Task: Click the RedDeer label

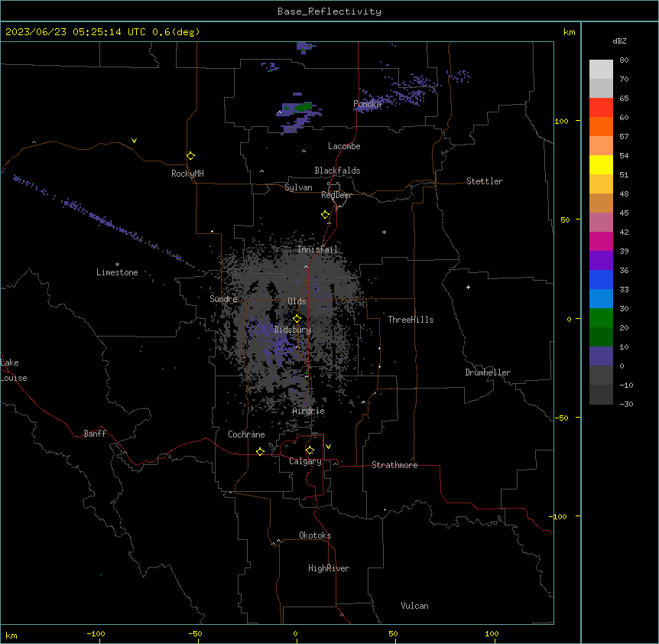Action: pyautogui.click(x=336, y=195)
